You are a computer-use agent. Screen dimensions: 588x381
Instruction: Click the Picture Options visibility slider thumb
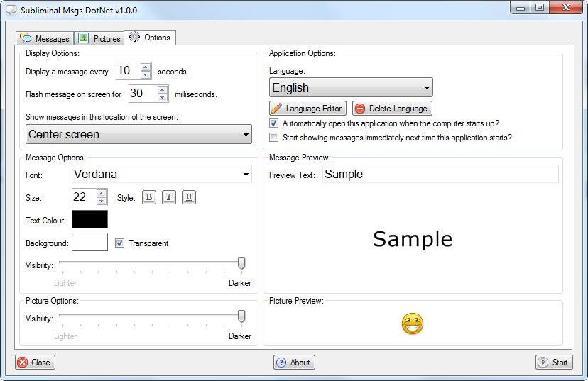pos(241,316)
